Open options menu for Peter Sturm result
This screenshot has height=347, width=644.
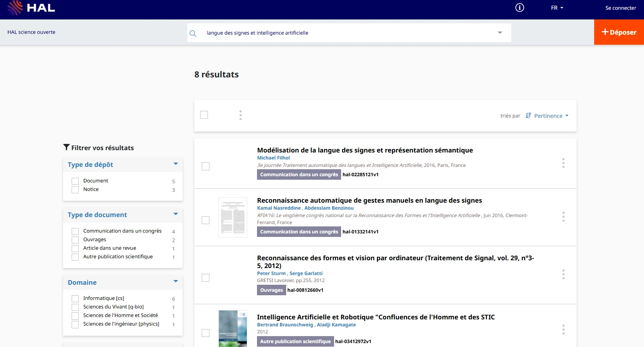[563, 274]
